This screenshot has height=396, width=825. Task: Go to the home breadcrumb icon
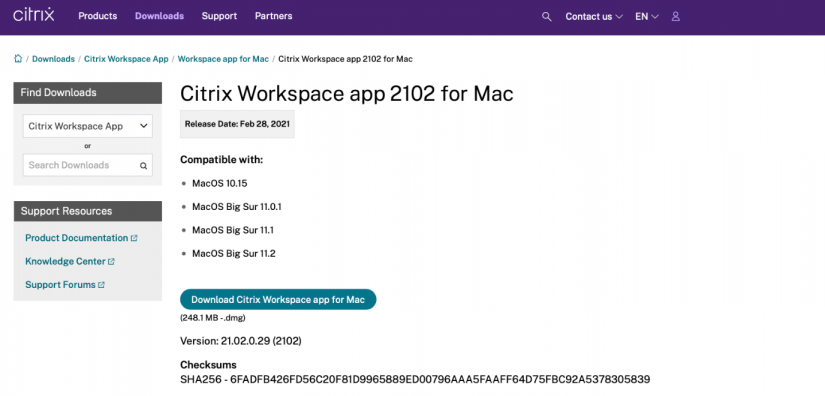click(x=18, y=58)
